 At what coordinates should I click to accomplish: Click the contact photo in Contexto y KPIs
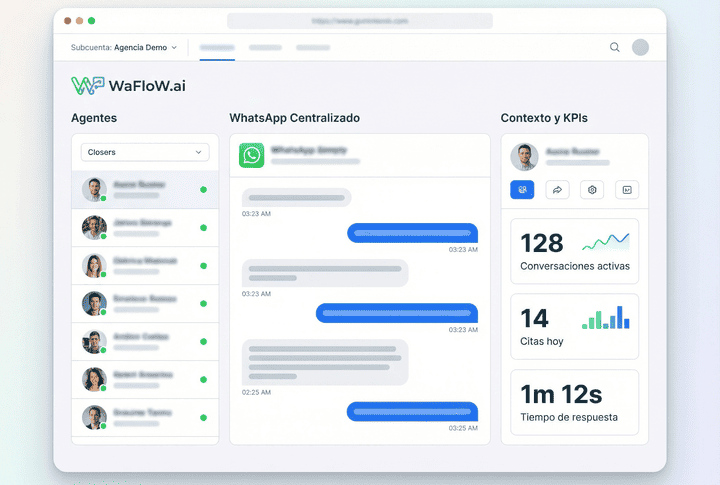[524, 156]
